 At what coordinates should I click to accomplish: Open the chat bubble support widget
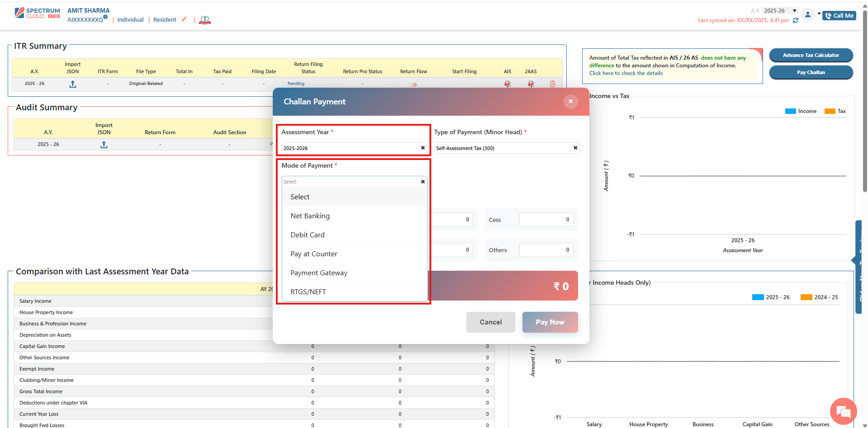pyautogui.click(x=843, y=411)
